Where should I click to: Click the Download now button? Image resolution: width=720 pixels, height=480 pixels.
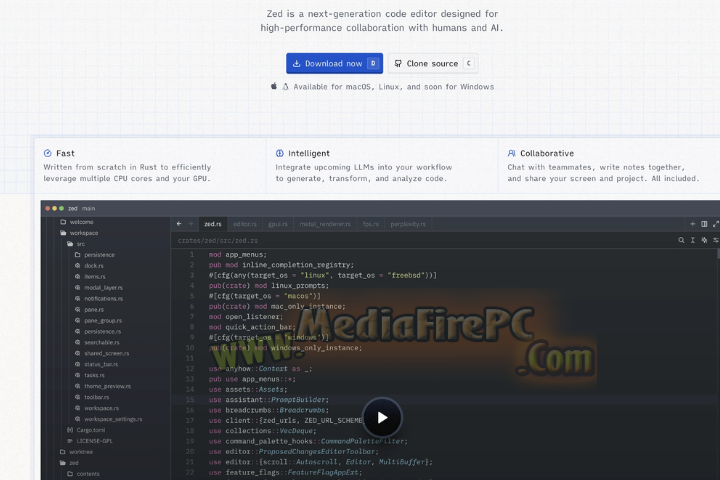coord(334,63)
